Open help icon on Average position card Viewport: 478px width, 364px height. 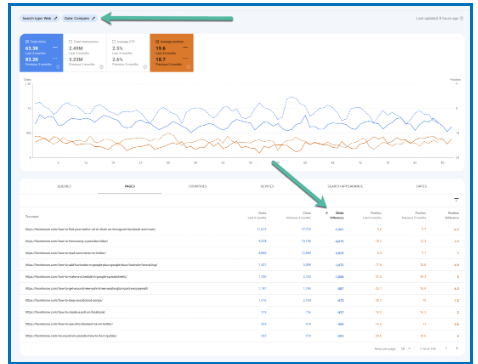pyautogui.click(x=188, y=67)
